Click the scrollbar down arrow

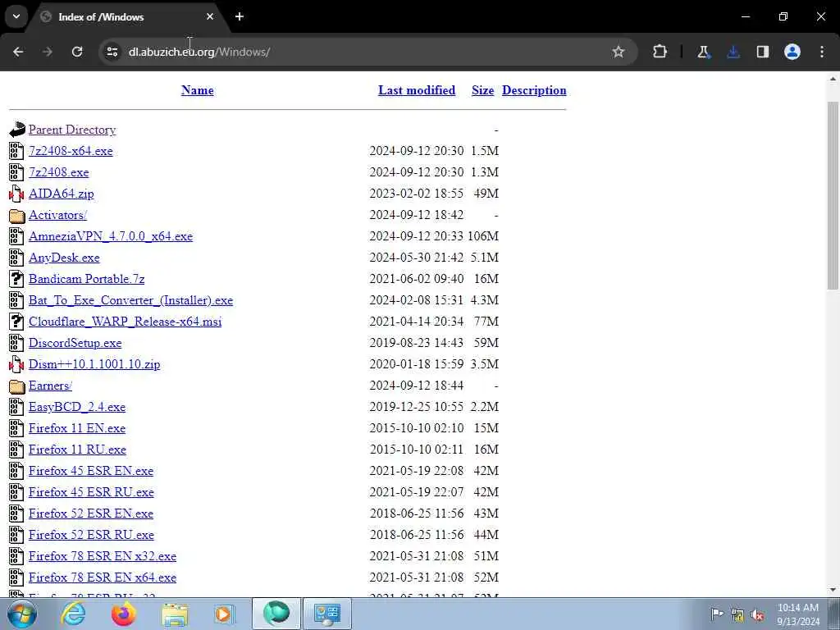click(833, 591)
